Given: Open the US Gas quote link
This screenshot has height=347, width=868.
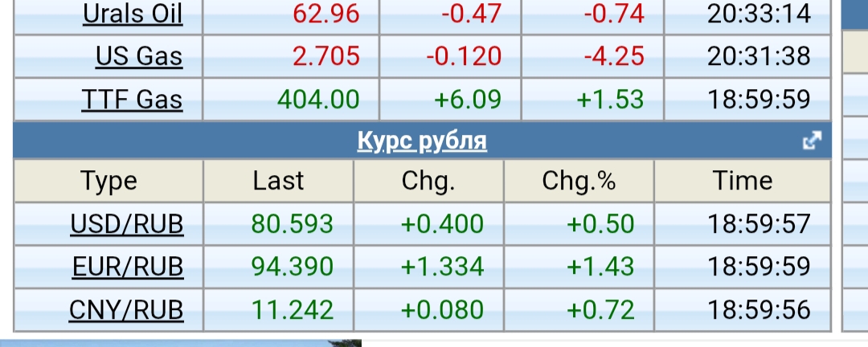Looking at the screenshot, I should pos(138,57).
